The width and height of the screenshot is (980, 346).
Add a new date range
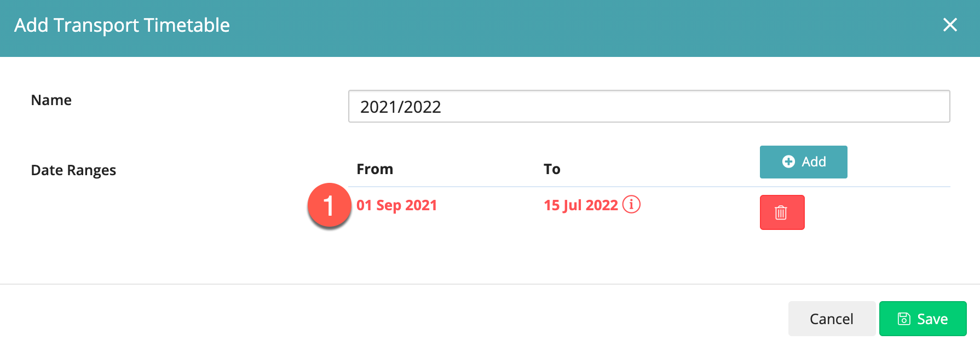(803, 162)
